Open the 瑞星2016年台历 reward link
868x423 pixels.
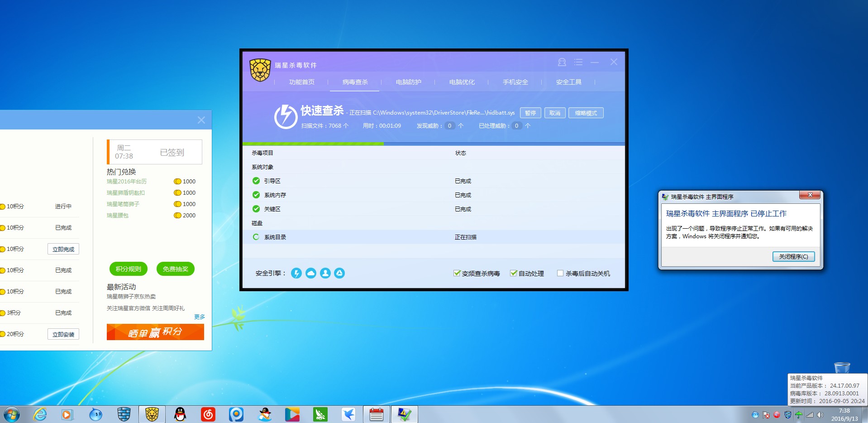127,182
